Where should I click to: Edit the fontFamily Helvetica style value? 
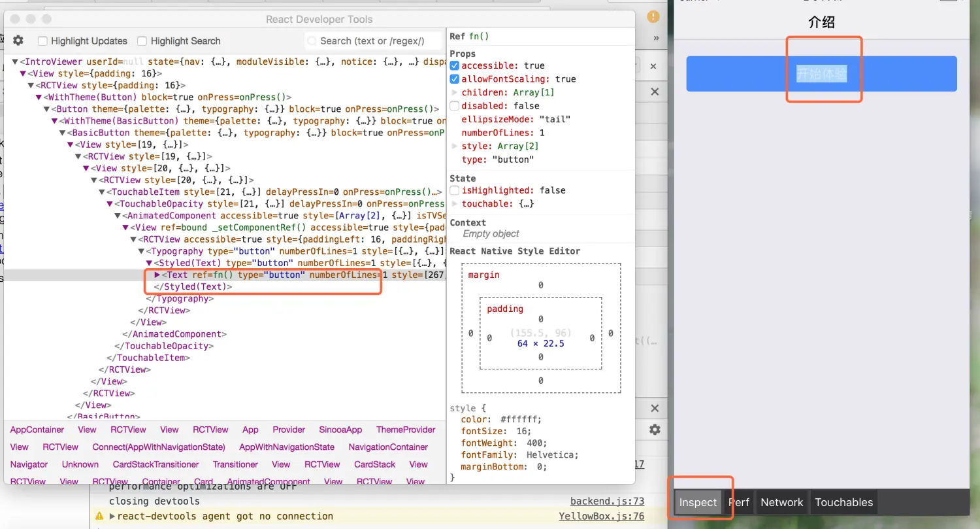click(551, 455)
